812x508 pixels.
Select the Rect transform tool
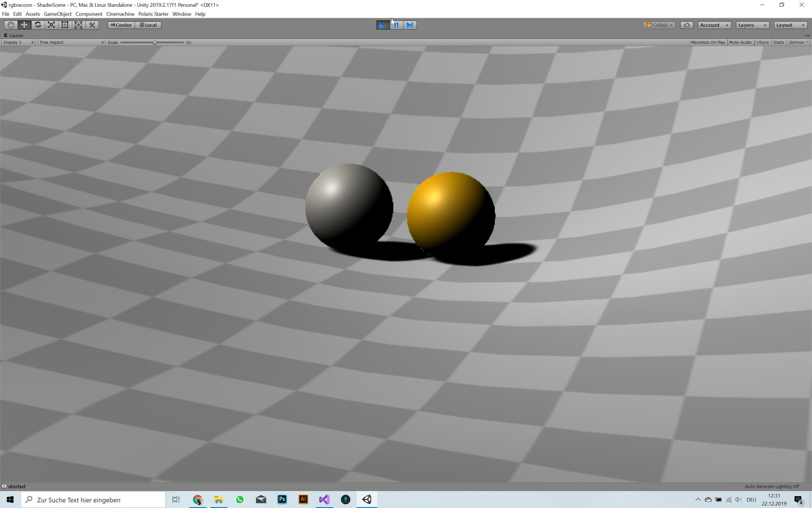click(x=65, y=25)
